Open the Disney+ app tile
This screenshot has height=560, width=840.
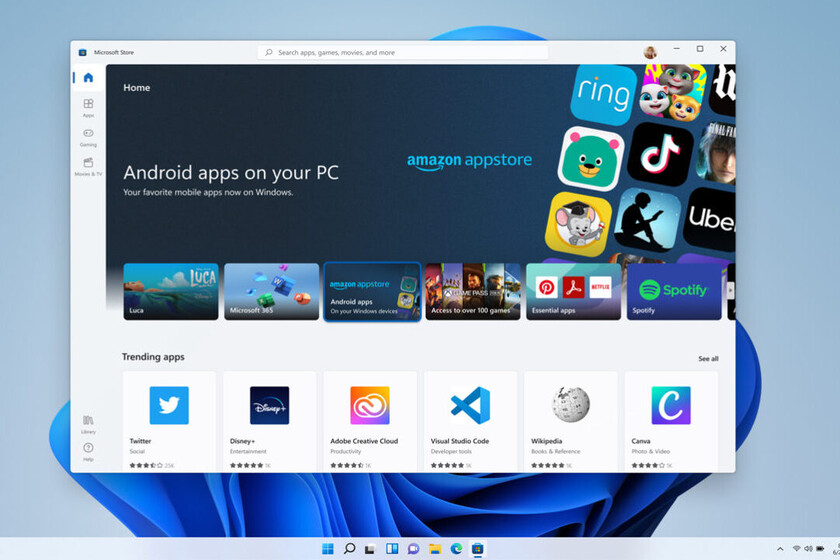(269, 422)
